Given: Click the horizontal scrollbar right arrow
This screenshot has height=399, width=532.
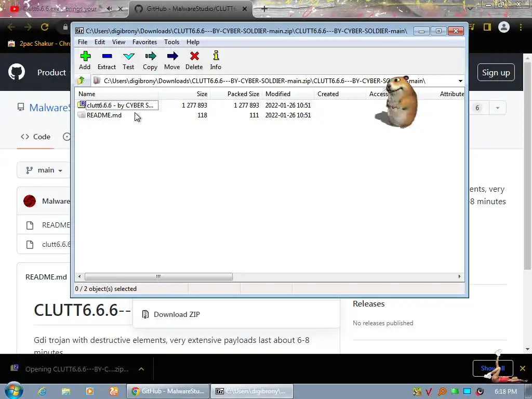Looking at the screenshot, I should point(459,276).
